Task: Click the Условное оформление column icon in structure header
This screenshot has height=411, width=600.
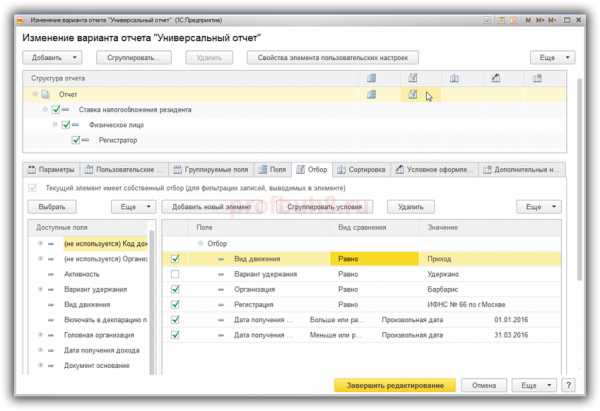Action: tap(496, 78)
